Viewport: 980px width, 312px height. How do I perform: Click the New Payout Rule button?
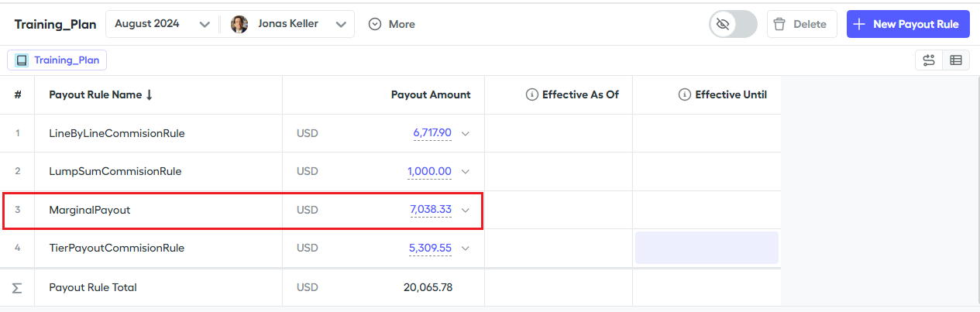908,24
